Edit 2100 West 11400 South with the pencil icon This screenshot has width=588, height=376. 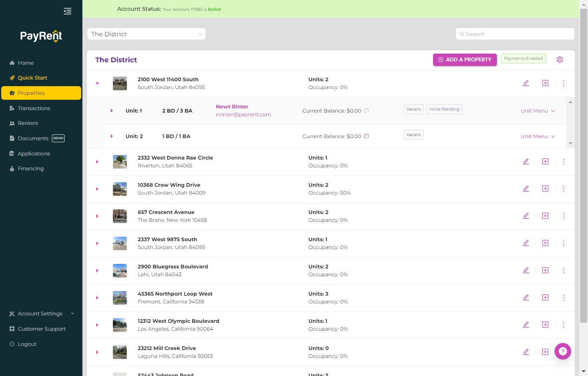click(526, 83)
